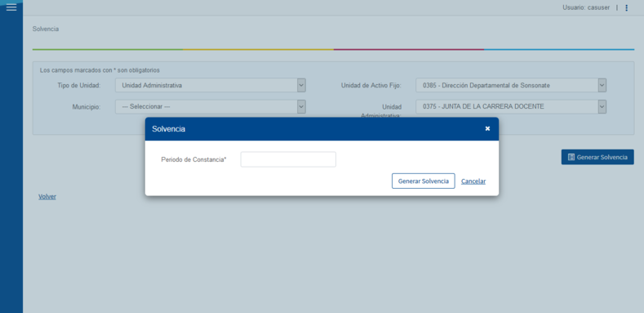Expand the Unidad Administrativa dropdown arrow on the right
Viewport: 644px width, 313px height.
click(602, 106)
